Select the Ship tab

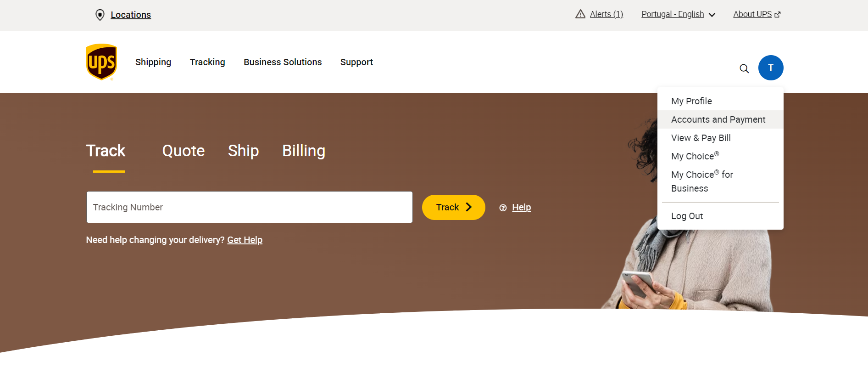click(x=243, y=151)
